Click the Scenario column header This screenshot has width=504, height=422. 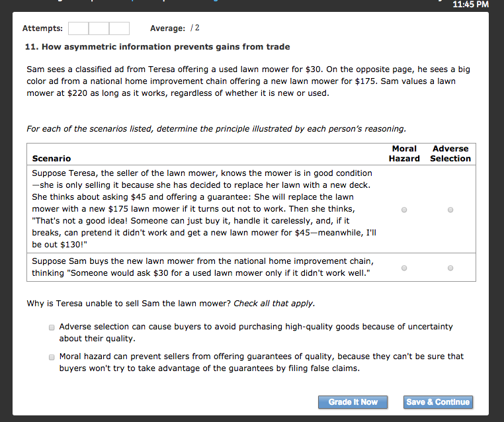(x=52, y=159)
